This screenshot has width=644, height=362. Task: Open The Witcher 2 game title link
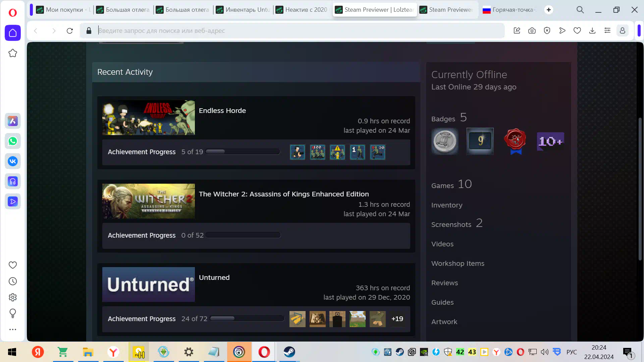click(x=284, y=194)
